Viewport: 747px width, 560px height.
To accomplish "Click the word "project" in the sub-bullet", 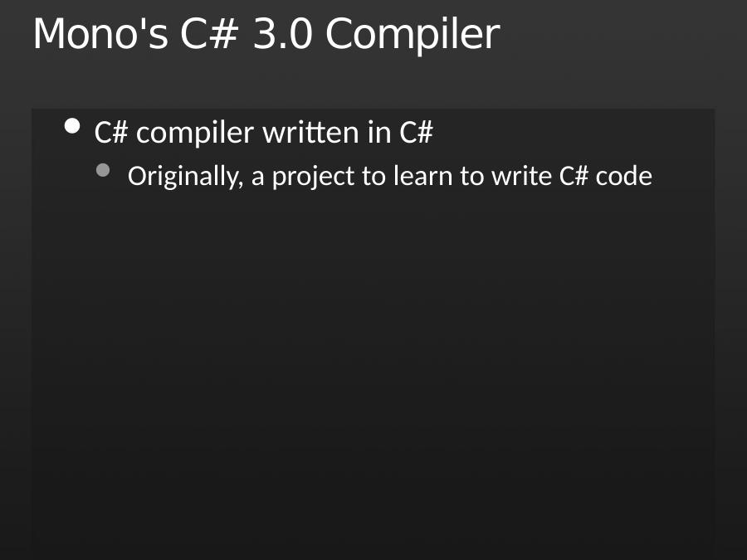I will click(x=313, y=177).
